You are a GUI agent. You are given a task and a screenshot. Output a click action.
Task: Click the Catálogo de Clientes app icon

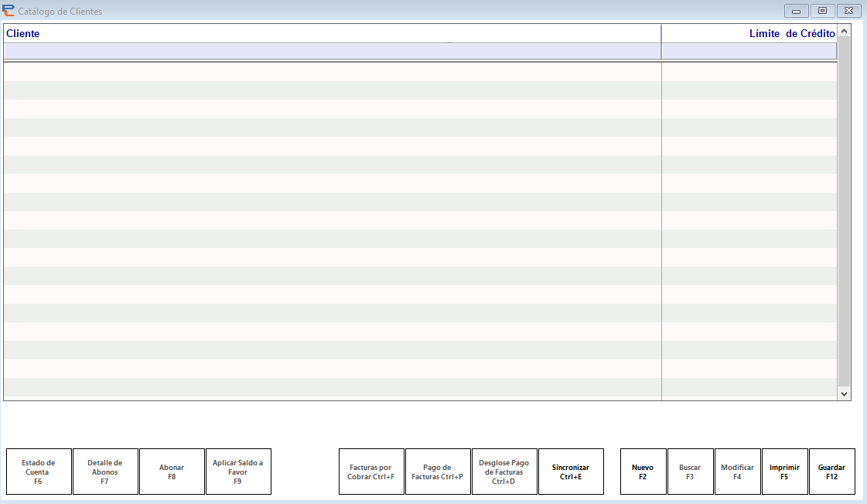[9, 11]
